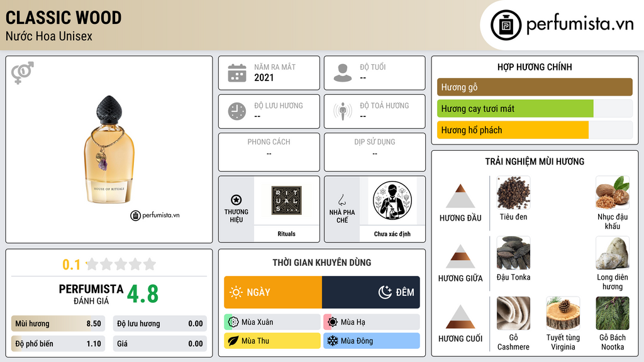Click the sun icon for Mùa Hạ
The image size is (644, 362).
click(x=333, y=322)
